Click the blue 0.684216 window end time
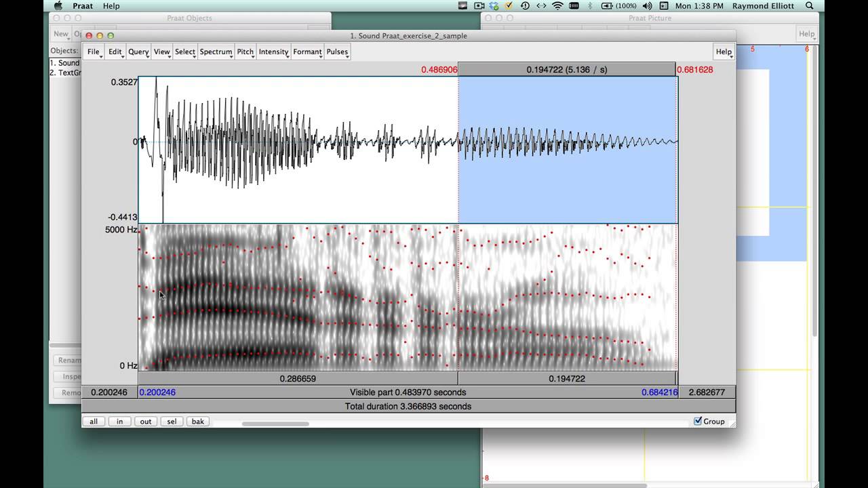 659,392
